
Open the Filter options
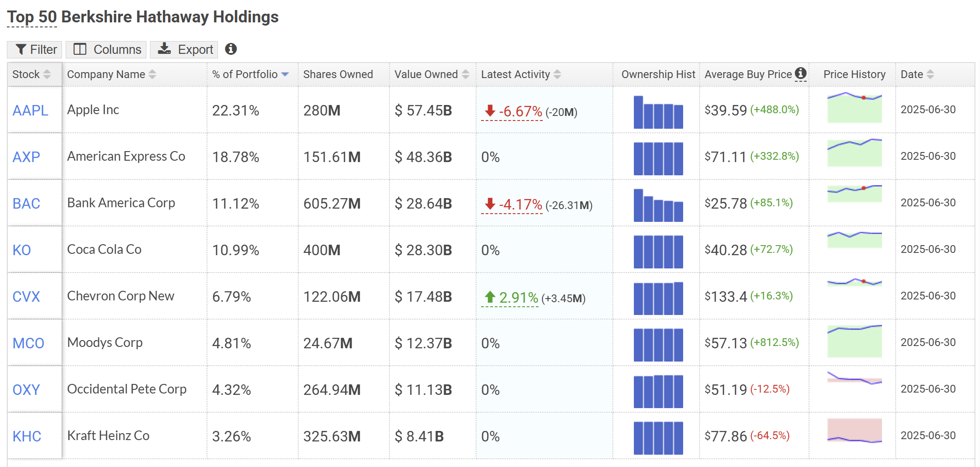click(35, 49)
